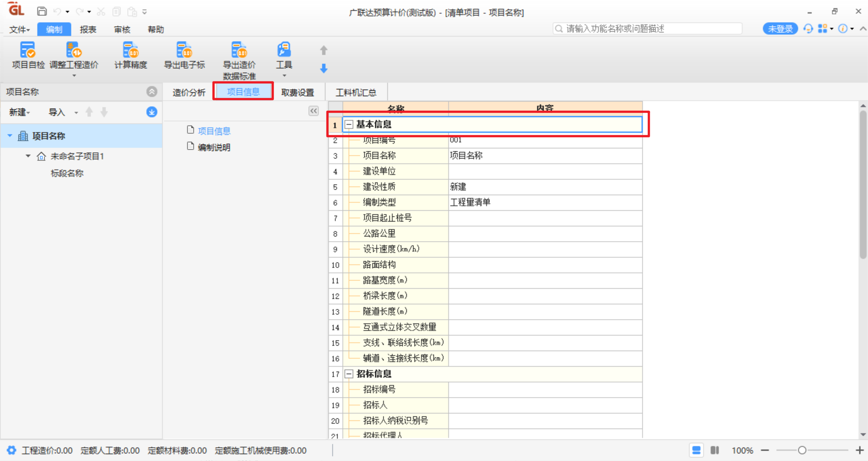Click the settings gear in status bar

click(11, 450)
